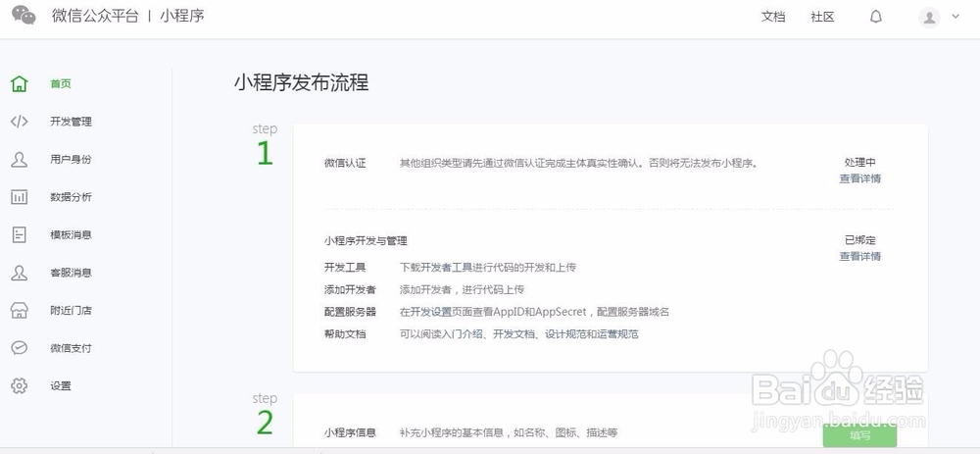Click the 小程序信息 row label

click(x=350, y=432)
